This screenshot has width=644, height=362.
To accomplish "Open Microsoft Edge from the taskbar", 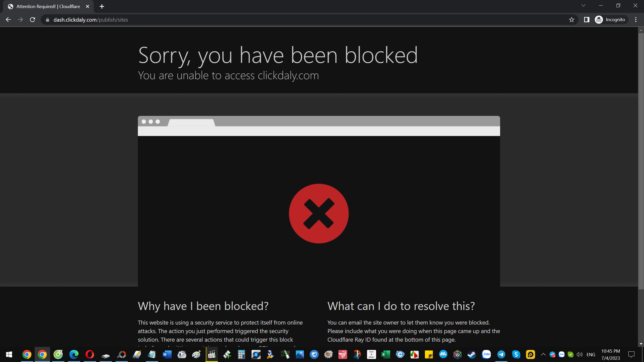I will pyautogui.click(x=74, y=354).
